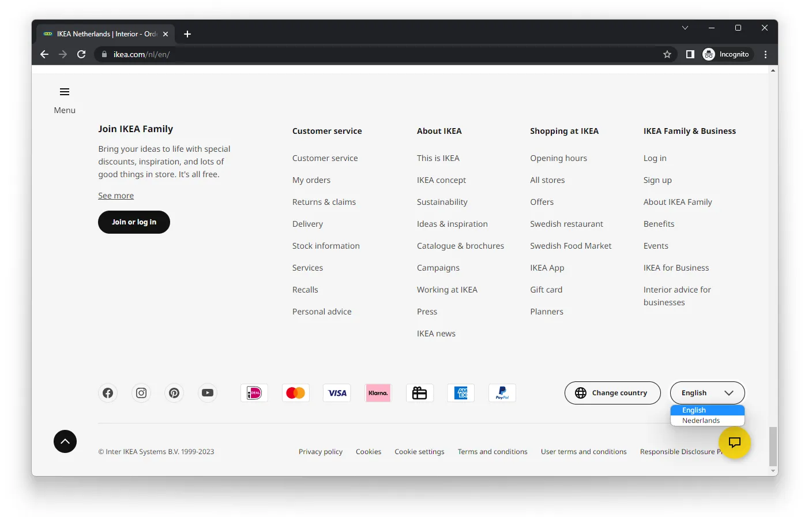
Task: Open About IKEA Family link
Action: point(678,202)
